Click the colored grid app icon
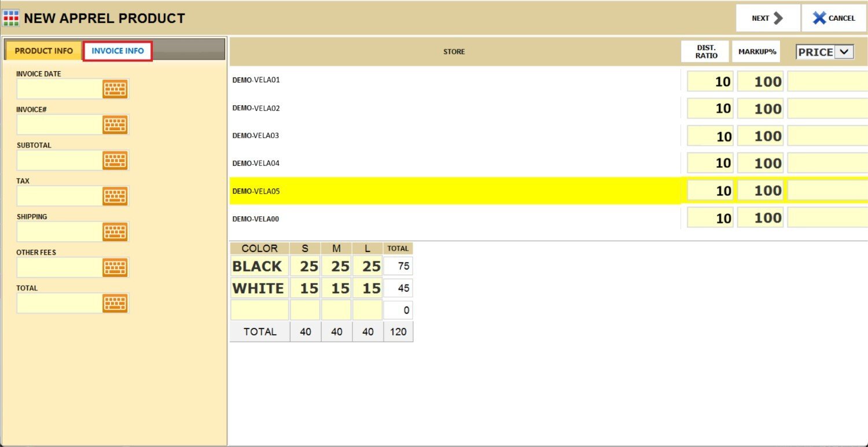 pyautogui.click(x=11, y=18)
